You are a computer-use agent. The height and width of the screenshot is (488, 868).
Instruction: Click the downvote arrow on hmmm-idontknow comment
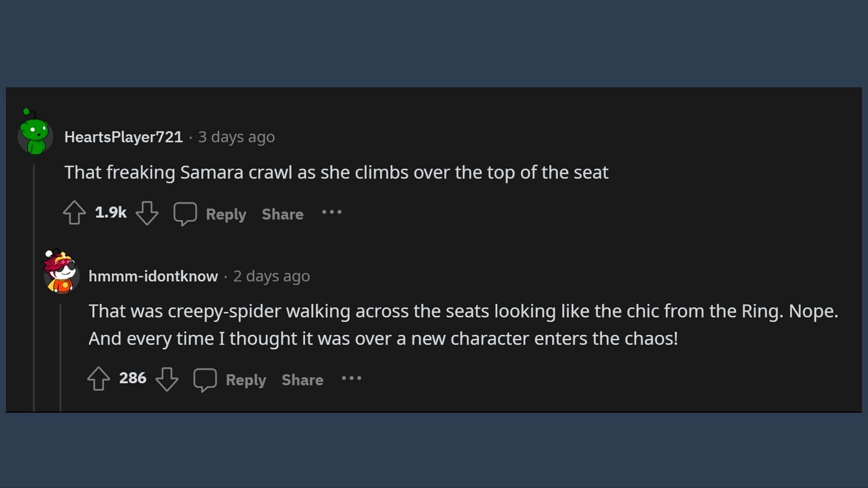tap(168, 380)
